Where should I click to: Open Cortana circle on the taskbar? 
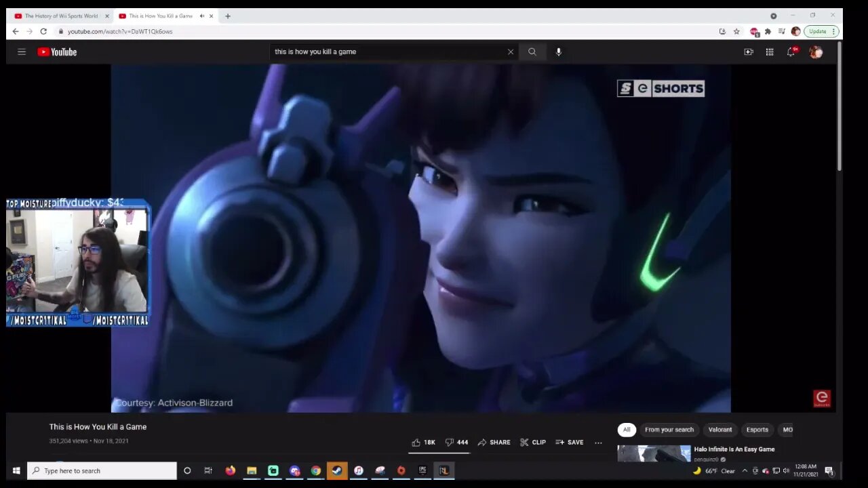[x=187, y=470]
